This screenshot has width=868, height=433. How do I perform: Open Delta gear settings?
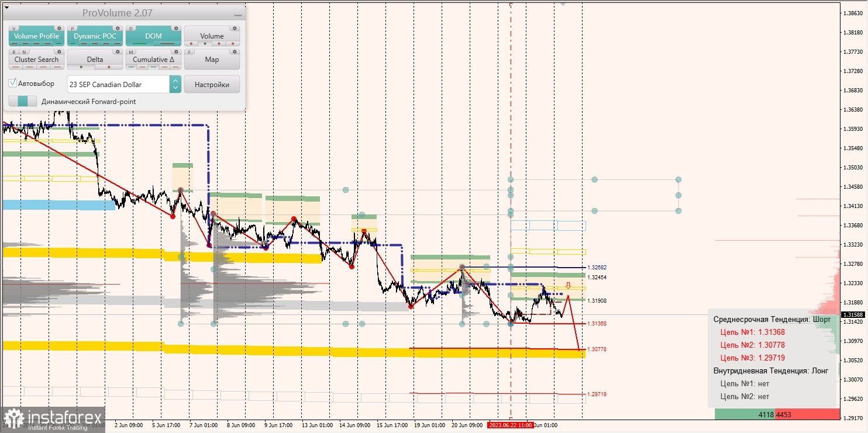tap(117, 51)
